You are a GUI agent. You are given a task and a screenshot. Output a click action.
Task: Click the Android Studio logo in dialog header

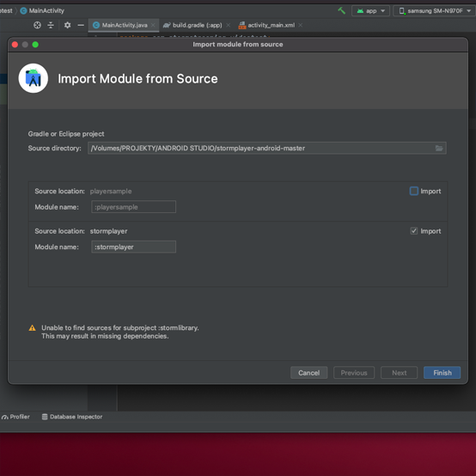click(x=34, y=78)
